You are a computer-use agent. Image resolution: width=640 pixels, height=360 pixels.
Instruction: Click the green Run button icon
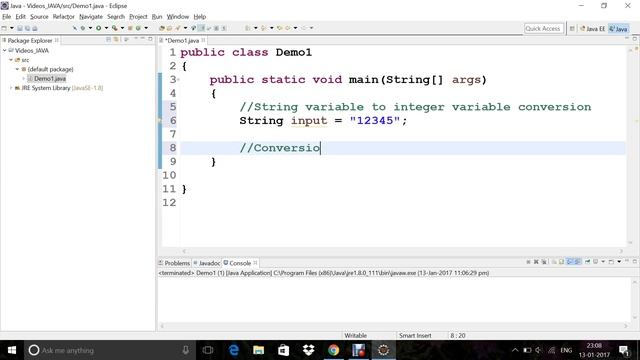[98, 28]
